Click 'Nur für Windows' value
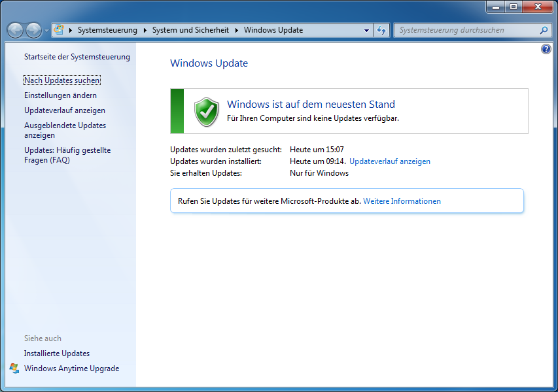 319,173
